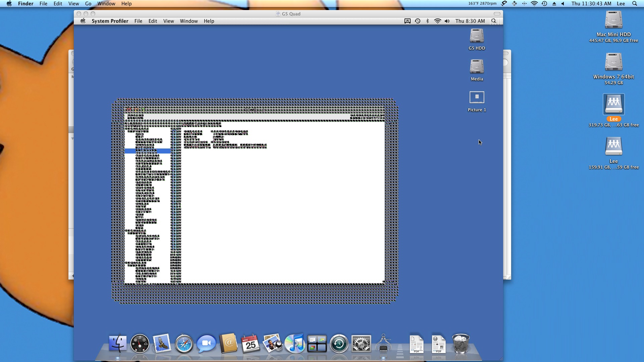Open System Profiler's View menu
This screenshot has width=644, height=362.
[x=168, y=21]
